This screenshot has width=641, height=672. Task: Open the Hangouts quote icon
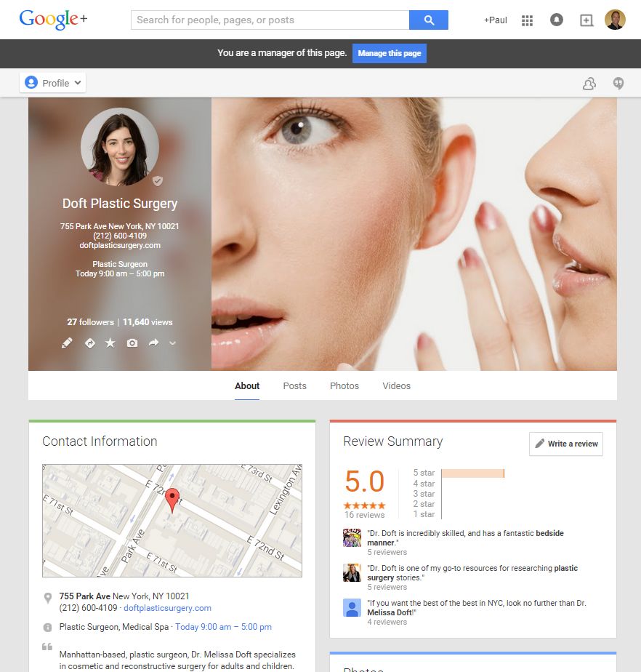pyautogui.click(x=618, y=83)
